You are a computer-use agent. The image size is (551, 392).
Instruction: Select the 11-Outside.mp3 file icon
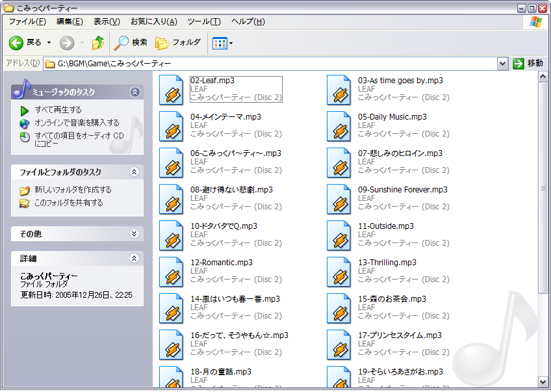coord(339,235)
